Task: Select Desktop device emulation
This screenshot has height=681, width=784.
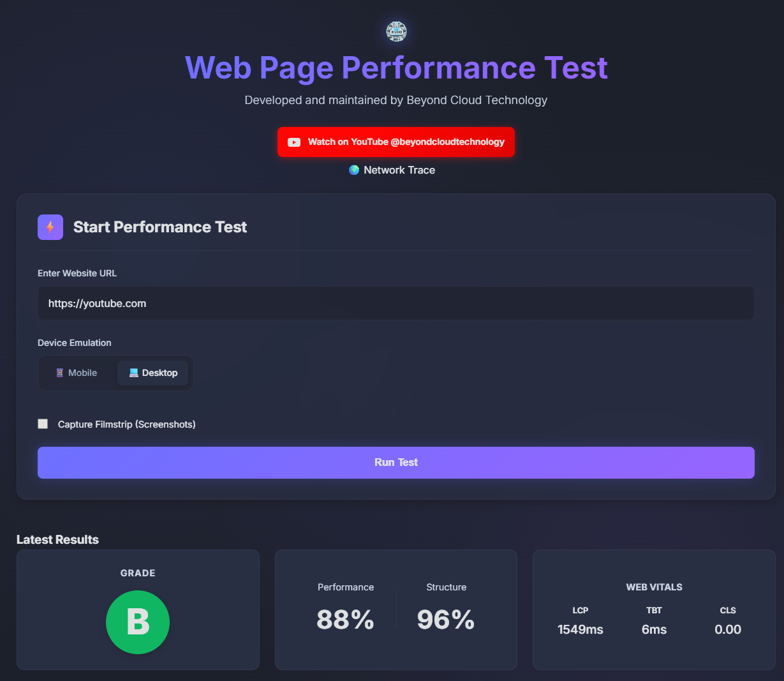Action: (x=153, y=373)
